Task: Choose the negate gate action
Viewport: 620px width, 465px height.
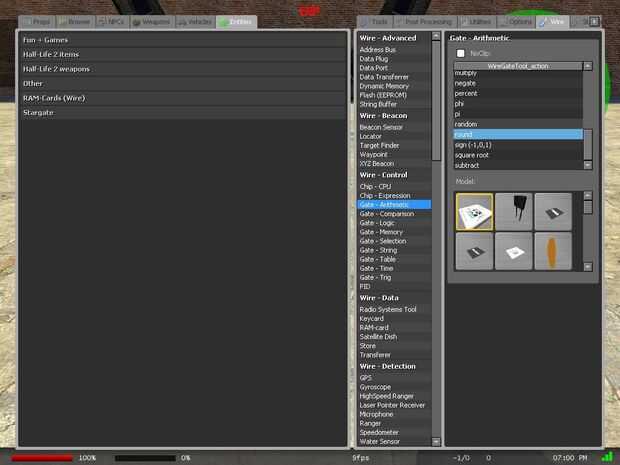Action: click(x=518, y=83)
